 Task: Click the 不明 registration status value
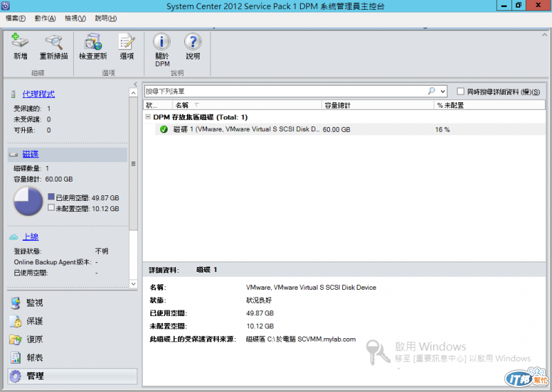tap(101, 251)
